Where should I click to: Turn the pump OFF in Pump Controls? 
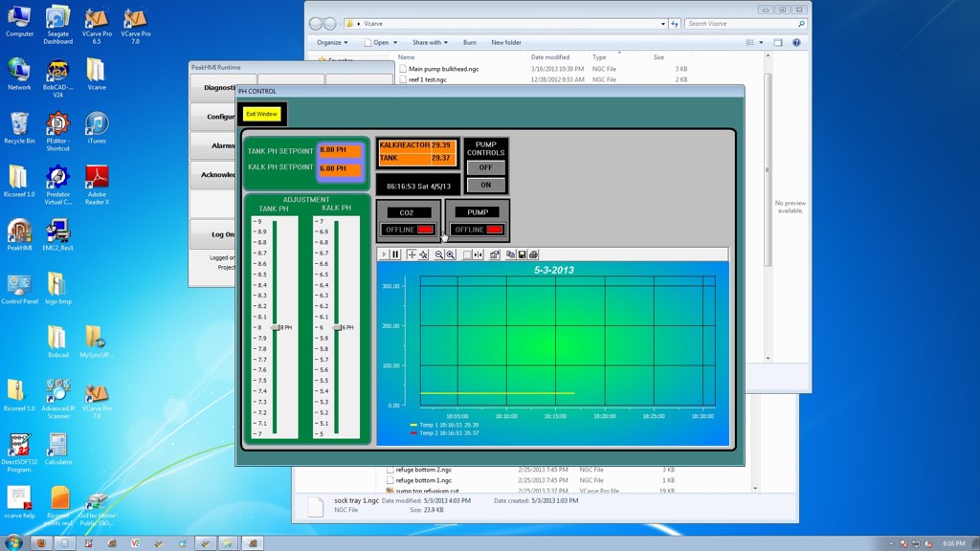pos(485,167)
